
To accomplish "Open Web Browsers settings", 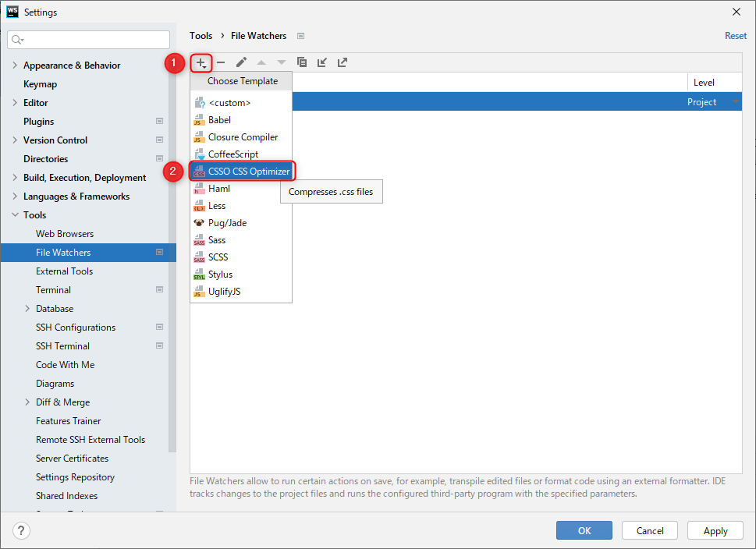I will click(x=65, y=234).
